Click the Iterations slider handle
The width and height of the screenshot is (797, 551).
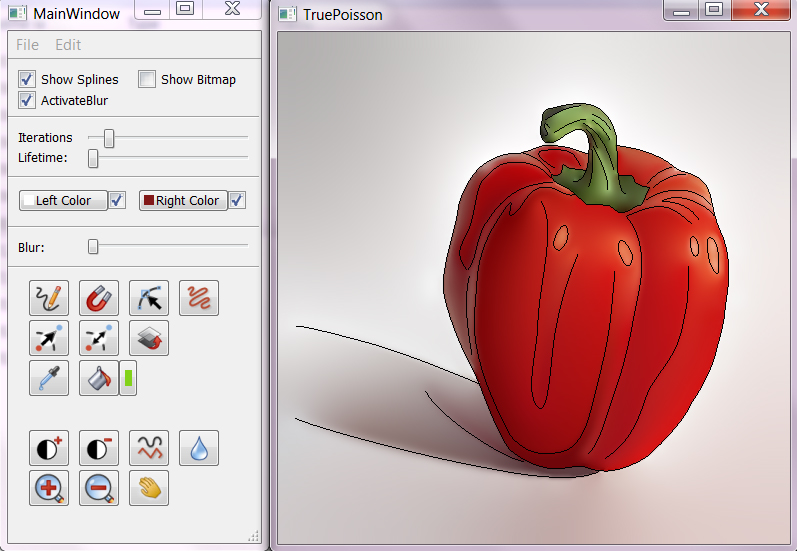(x=109, y=138)
